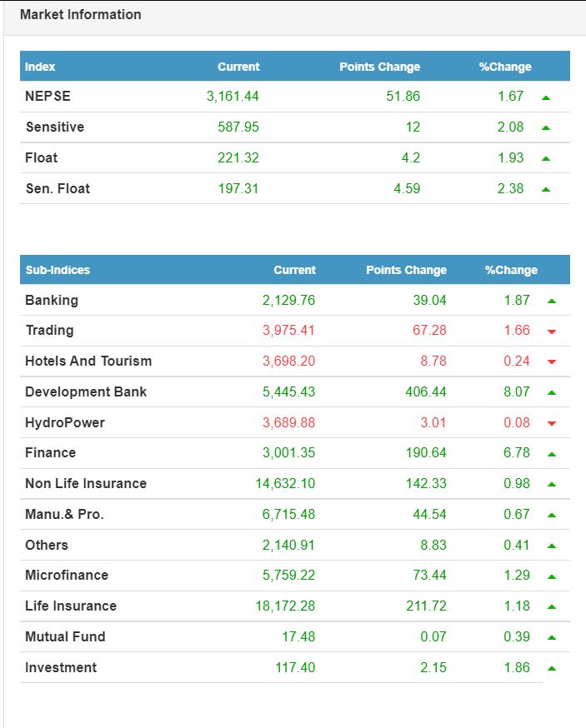Select the Sensitive index name

tap(55, 127)
